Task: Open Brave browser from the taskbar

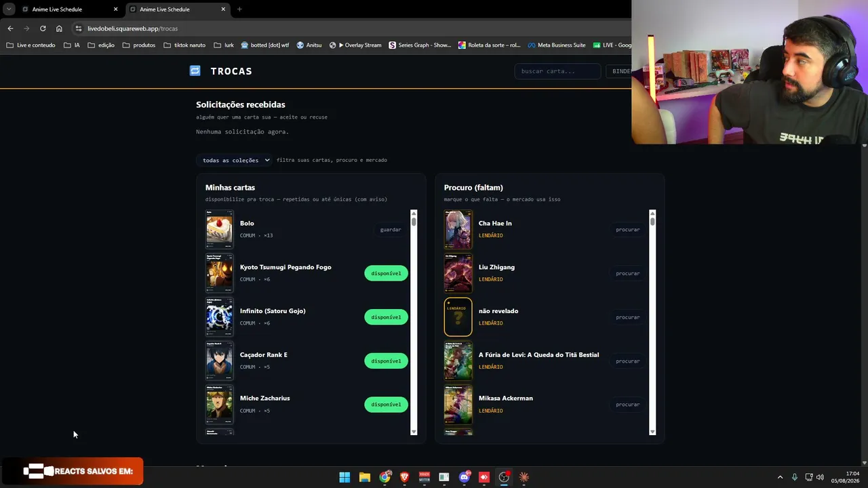Action: [404, 477]
